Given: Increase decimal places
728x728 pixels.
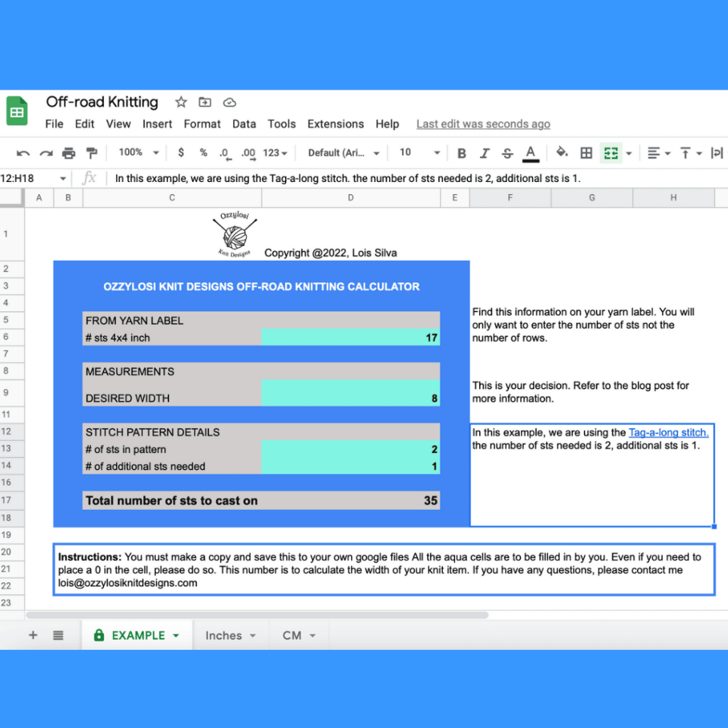Looking at the screenshot, I should [248, 154].
